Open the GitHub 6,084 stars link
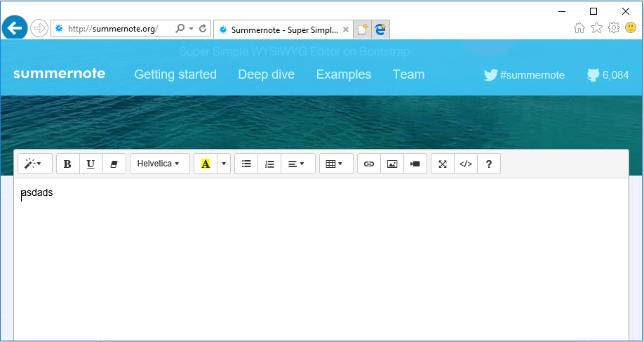644x342 pixels. coord(608,75)
